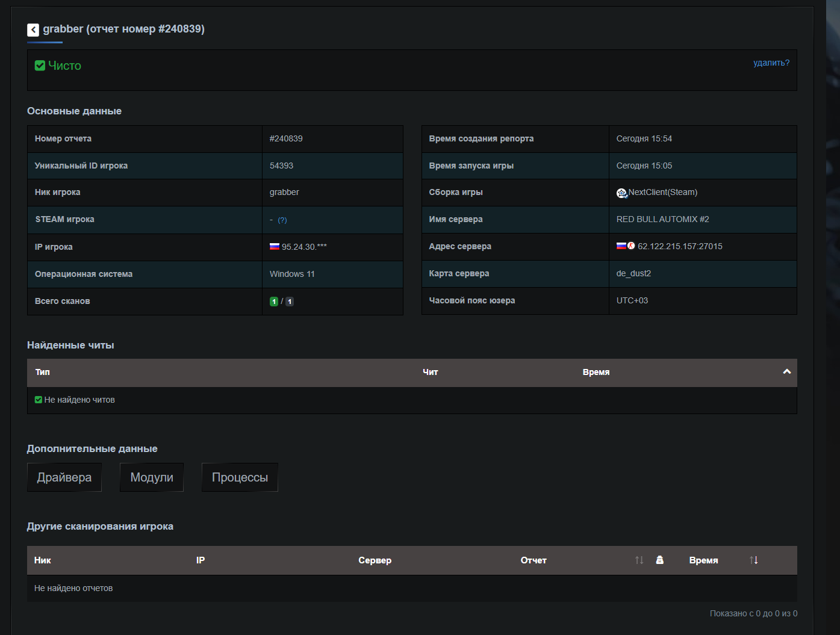
Task: Click green check beside Не найдено читов
Action: 39,400
